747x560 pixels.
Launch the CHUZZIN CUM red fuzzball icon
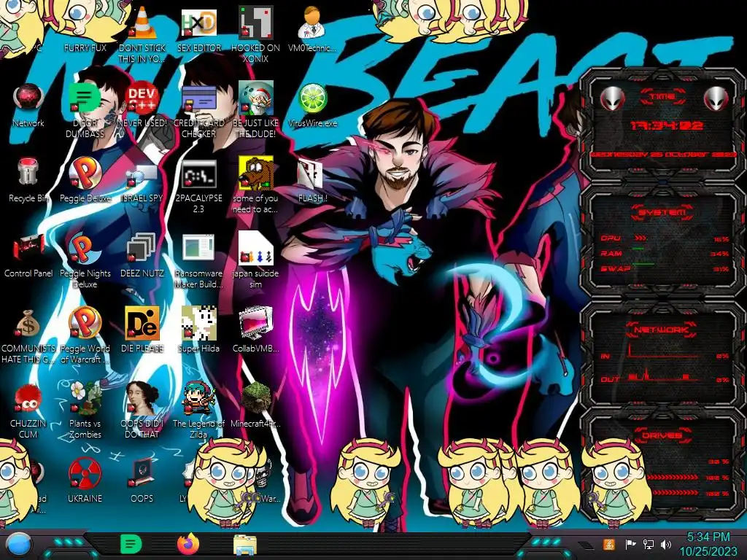pyautogui.click(x=28, y=398)
